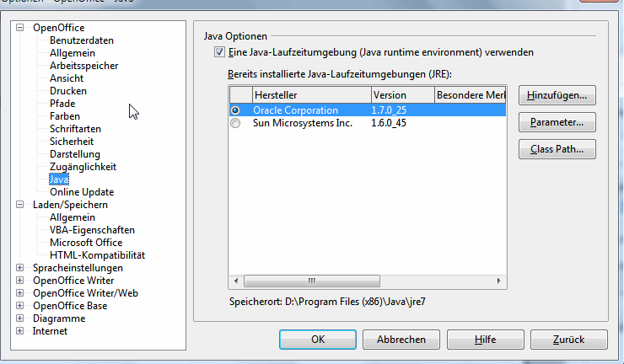Select the Oracle Corporation JRE radio button
624x364 pixels.
(x=235, y=110)
